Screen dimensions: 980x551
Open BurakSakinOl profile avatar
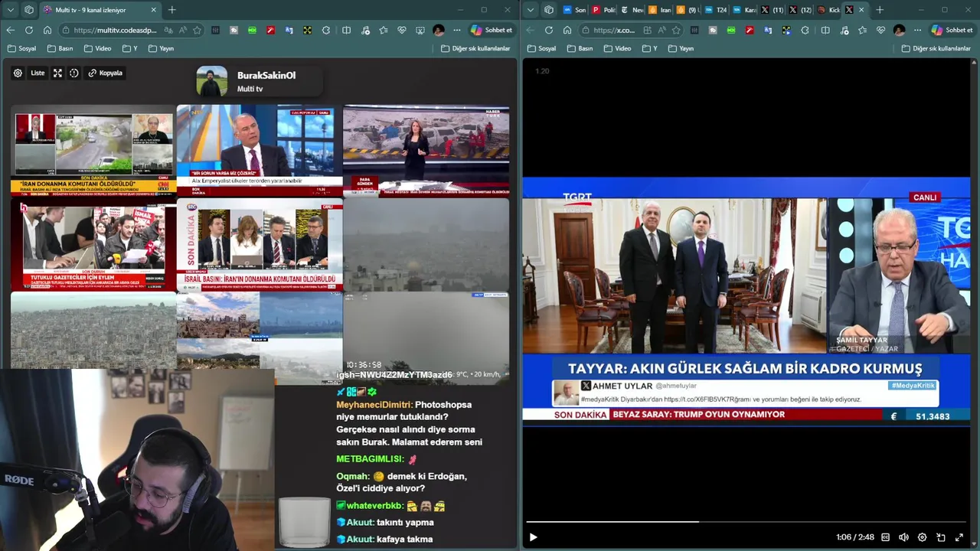pos(212,81)
